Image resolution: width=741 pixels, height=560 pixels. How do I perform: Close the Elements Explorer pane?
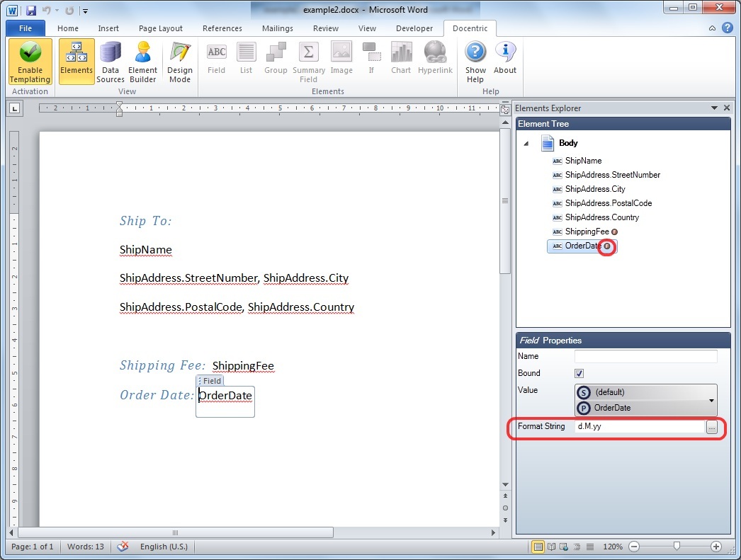727,108
